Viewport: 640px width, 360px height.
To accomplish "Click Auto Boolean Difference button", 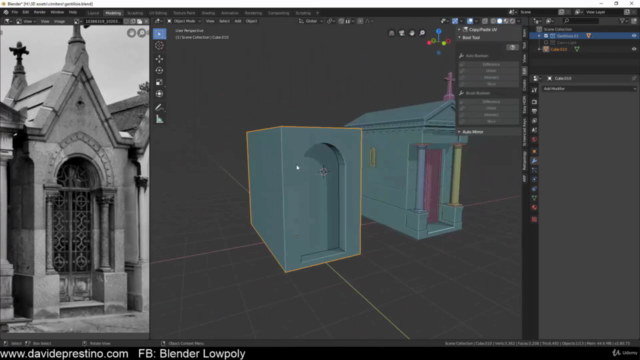I will [x=489, y=64].
